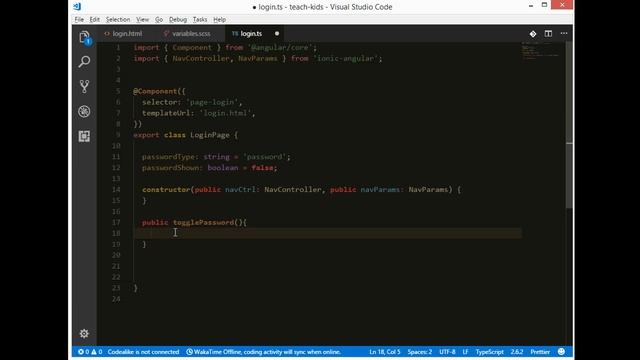Click the WakaTime Offline status message
The image size is (640, 360).
(x=263, y=351)
